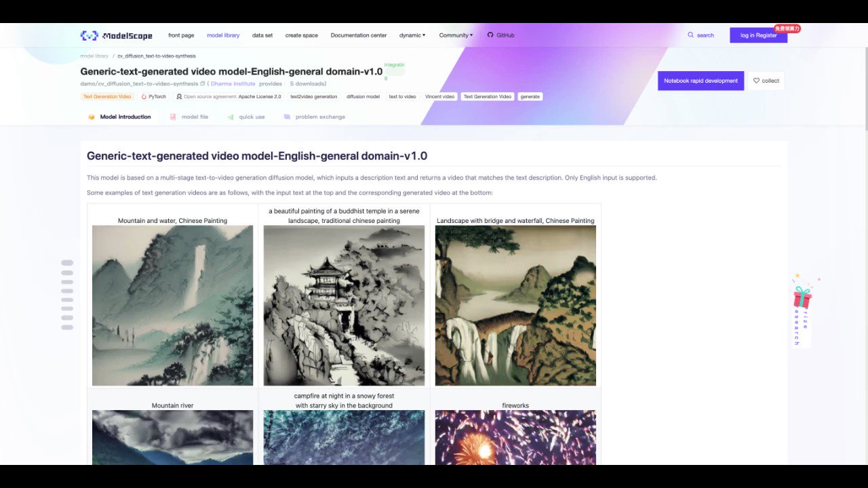Click the Apache License shield icon

click(x=179, y=96)
